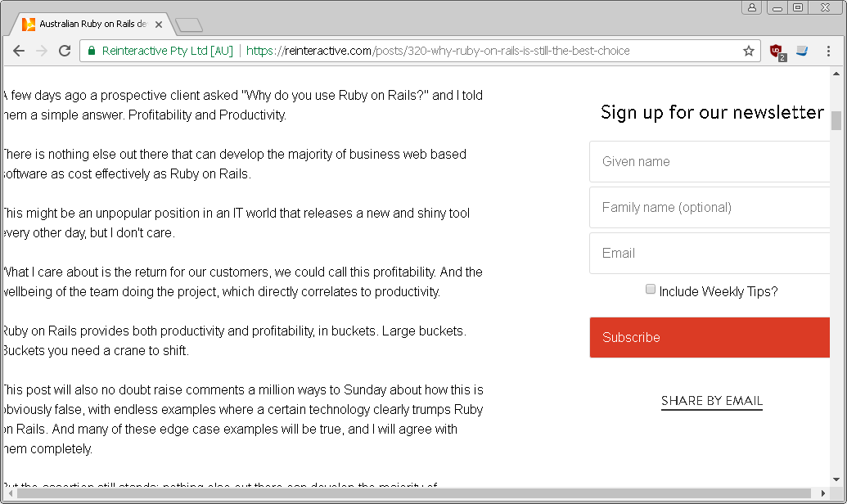Focus the Family name (optional) field
The height and width of the screenshot is (504, 847).
[x=710, y=207]
